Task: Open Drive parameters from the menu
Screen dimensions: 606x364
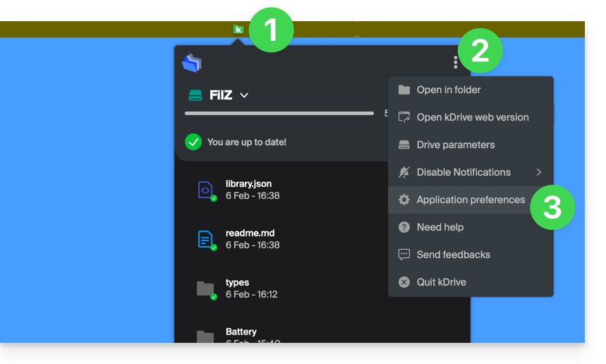Action: pyautogui.click(x=455, y=145)
